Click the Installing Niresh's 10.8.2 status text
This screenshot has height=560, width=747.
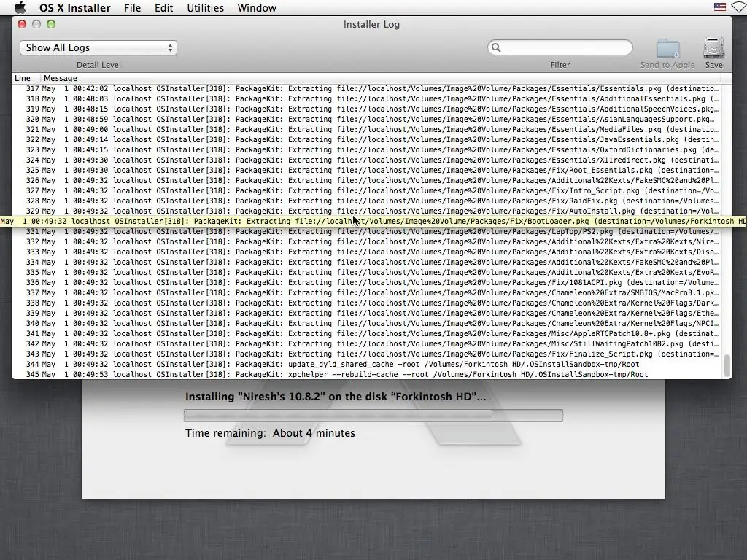[336, 397]
